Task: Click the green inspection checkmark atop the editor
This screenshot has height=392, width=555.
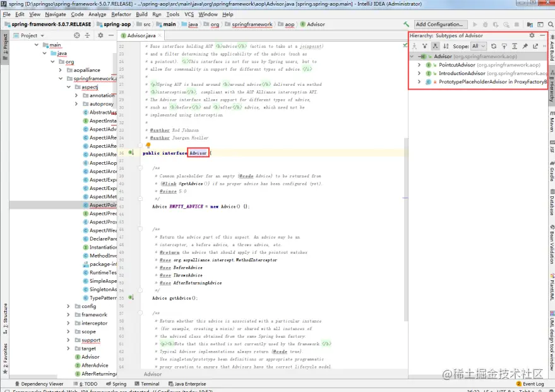Action: pyautogui.click(x=405, y=45)
